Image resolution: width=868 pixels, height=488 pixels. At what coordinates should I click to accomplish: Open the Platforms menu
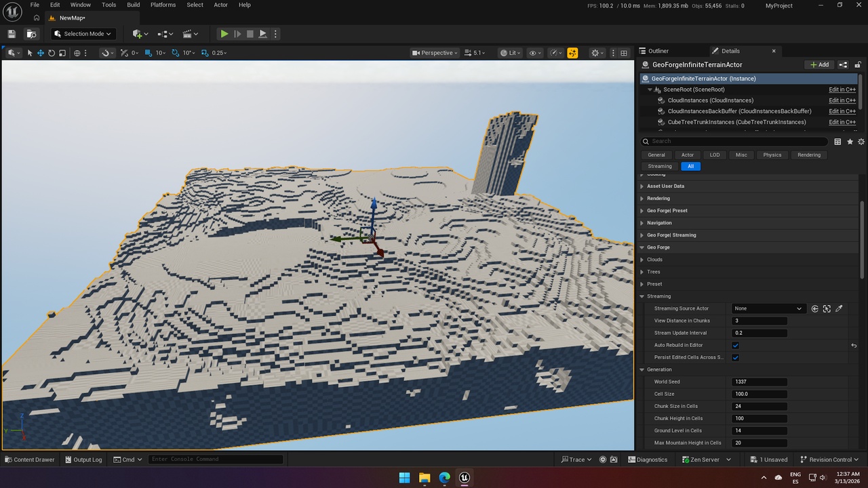coord(163,5)
